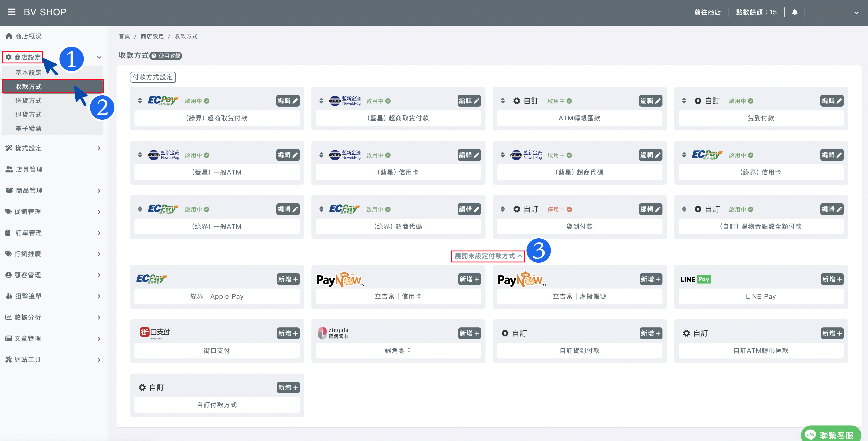868x441 pixels.
Task: Expand the 樣式設定 menu
Action: point(54,148)
